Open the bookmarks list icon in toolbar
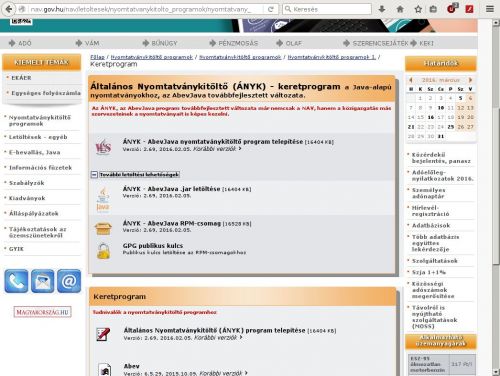Image resolution: width=500 pixels, height=376 pixels. tap(433, 9)
